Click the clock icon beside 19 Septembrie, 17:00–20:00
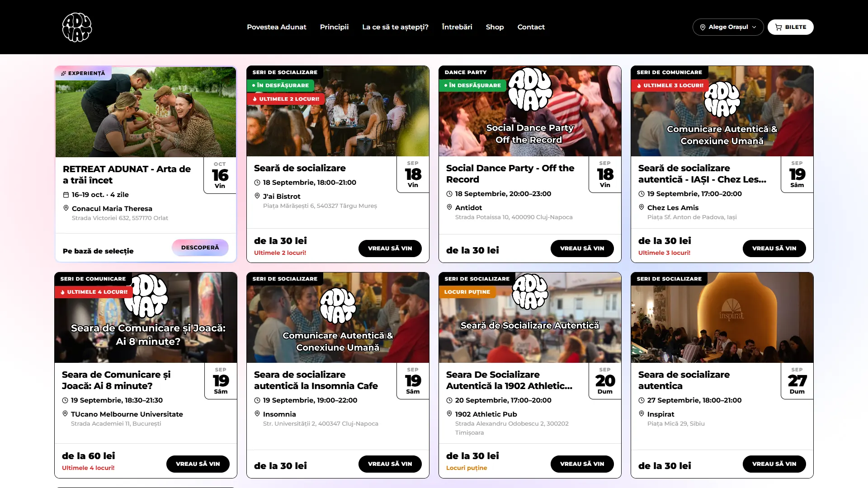Screen dimensions: 868x488 tap(642, 194)
